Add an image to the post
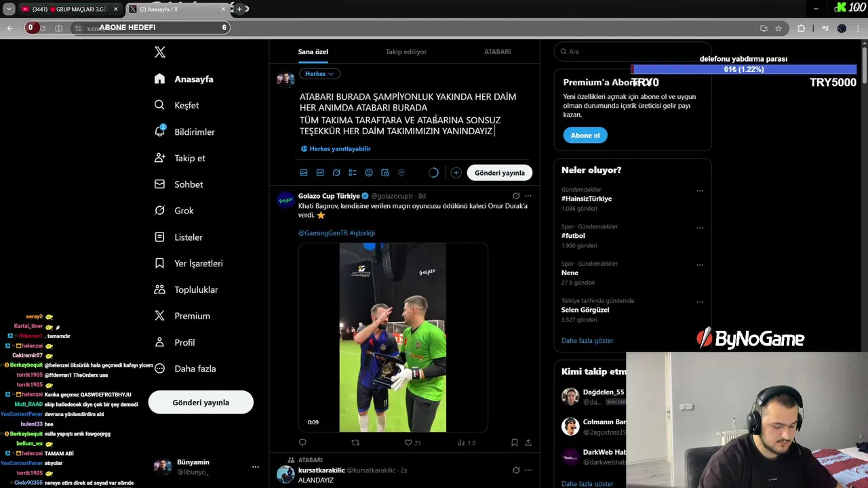This screenshot has width=868, height=488. [304, 173]
